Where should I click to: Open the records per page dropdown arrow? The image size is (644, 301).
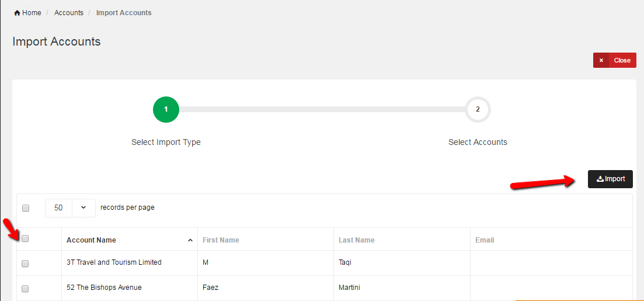click(x=83, y=207)
